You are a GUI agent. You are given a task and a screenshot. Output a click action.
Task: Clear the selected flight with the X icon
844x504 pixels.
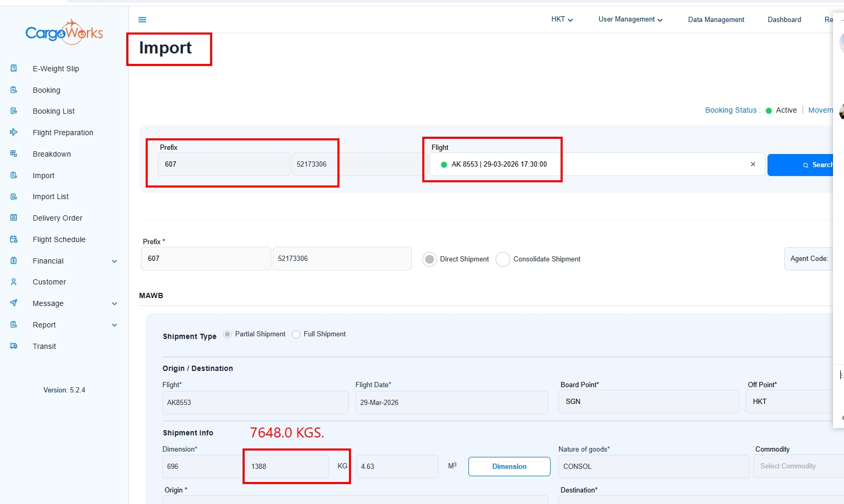pos(753,165)
